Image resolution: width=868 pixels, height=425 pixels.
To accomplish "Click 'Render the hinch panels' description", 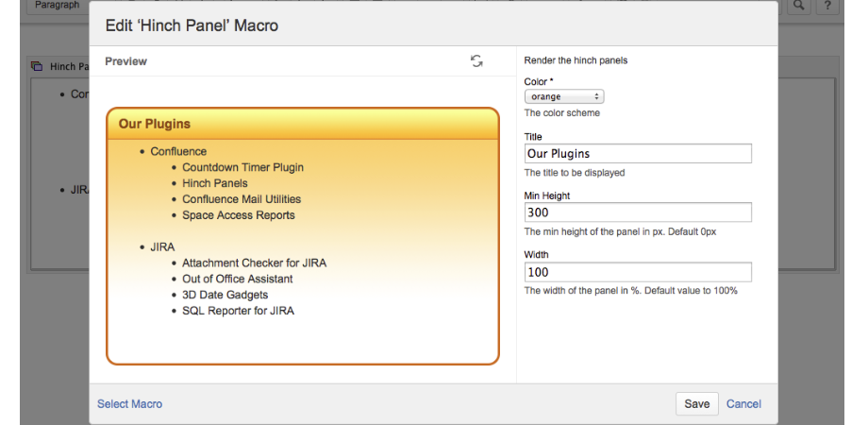I will [576, 60].
